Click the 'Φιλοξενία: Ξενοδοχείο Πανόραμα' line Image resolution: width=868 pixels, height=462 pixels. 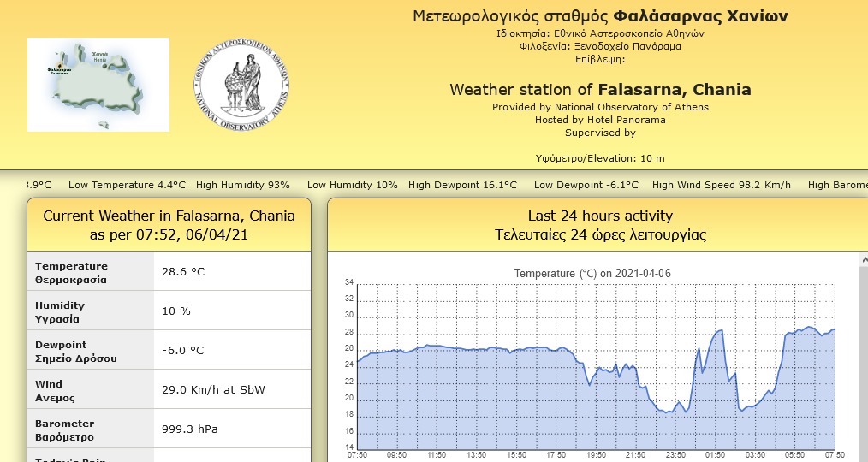click(600, 46)
